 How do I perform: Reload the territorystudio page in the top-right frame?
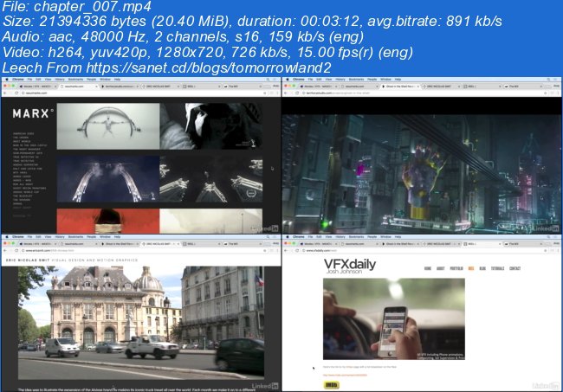tap(297, 93)
